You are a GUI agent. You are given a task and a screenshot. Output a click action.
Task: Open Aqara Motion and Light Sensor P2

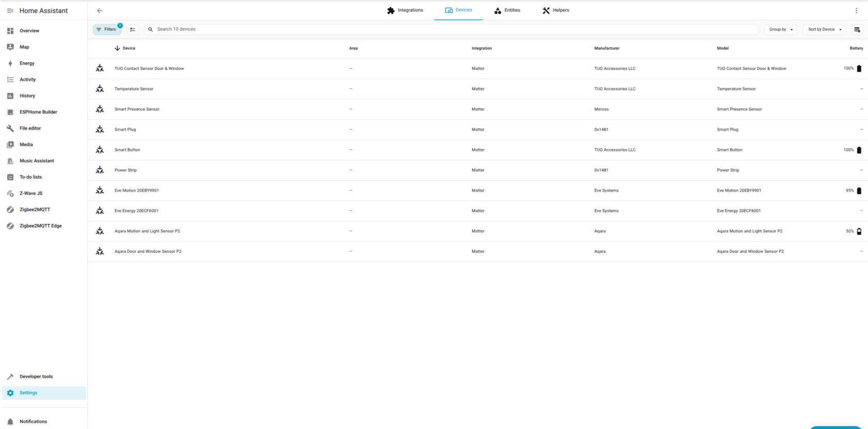click(147, 231)
